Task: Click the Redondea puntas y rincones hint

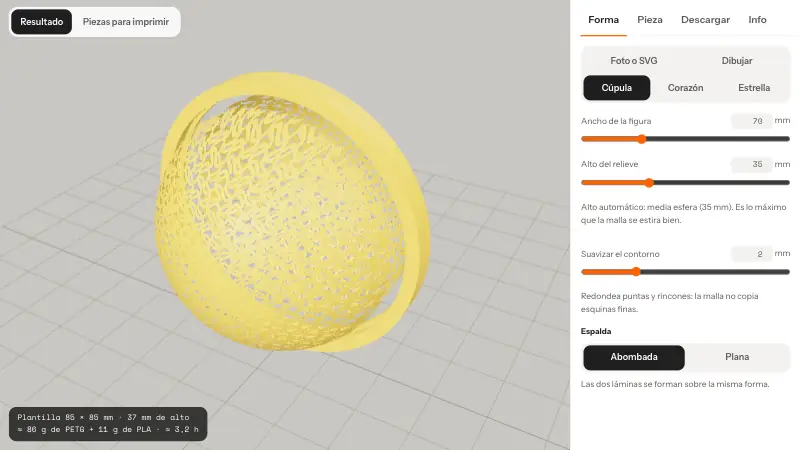Action: [669, 303]
